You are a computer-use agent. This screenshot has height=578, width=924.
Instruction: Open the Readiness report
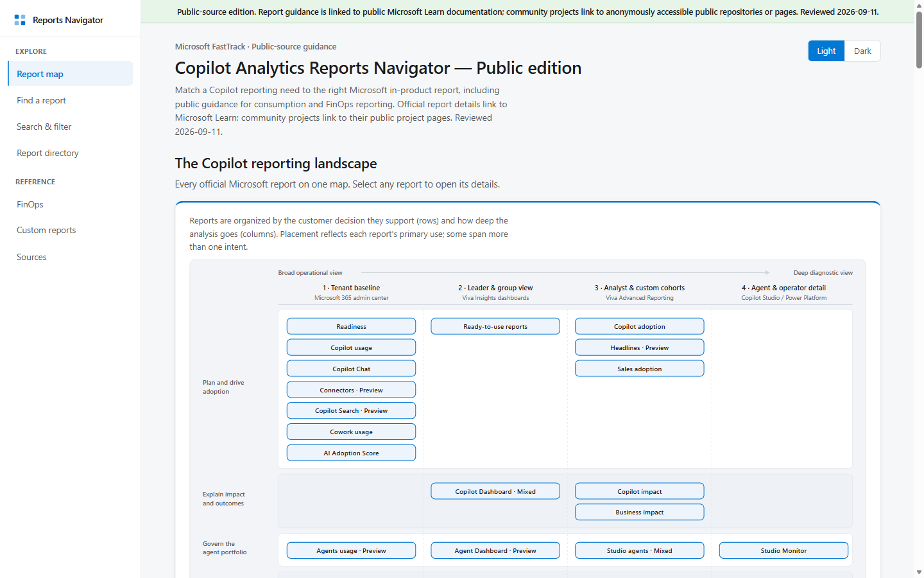click(x=351, y=326)
